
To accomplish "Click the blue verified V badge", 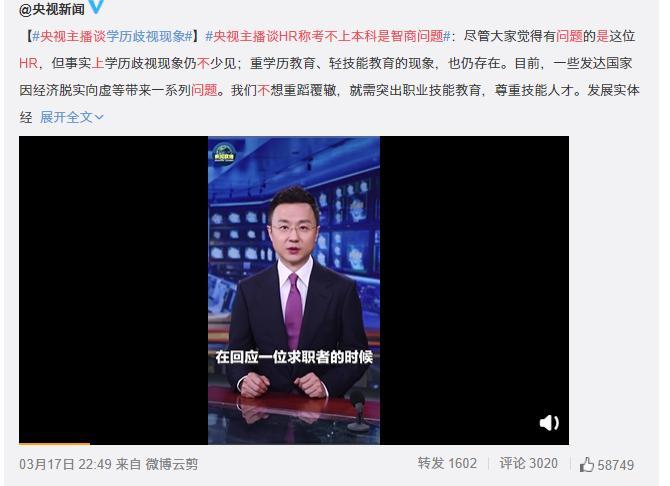I will coord(96,6).
